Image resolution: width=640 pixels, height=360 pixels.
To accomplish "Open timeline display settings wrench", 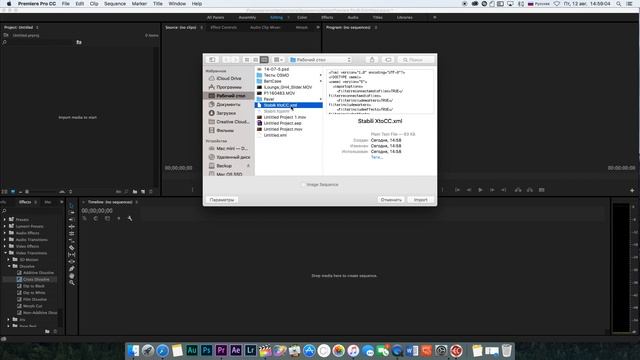I will 130,218.
